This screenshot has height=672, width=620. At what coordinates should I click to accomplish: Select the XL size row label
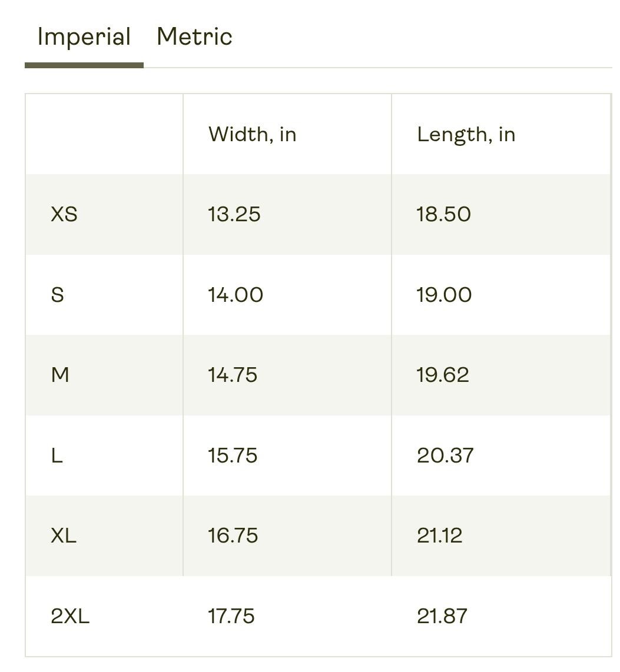[64, 535]
